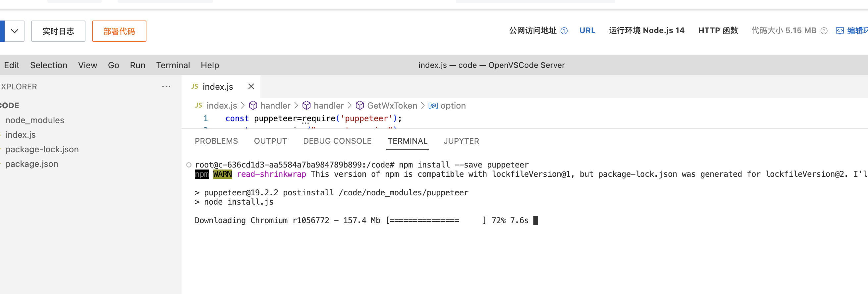Collapse the CODE section header
Viewport: 868px width, 294px height.
tap(9, 105)
